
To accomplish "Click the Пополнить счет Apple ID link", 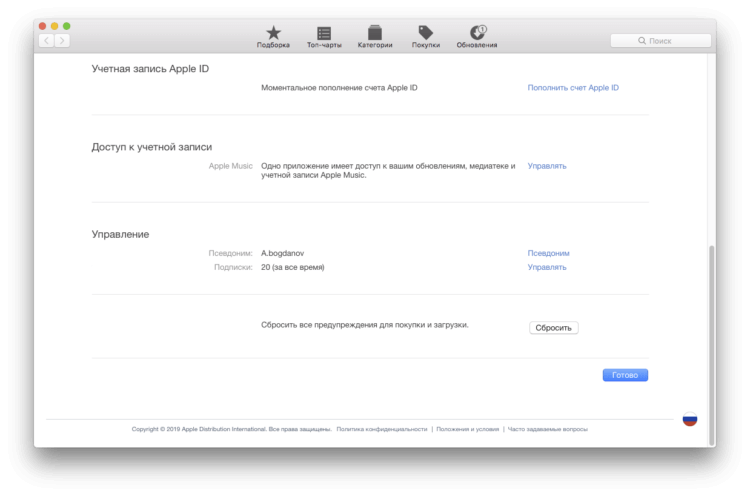I will 573,88.
